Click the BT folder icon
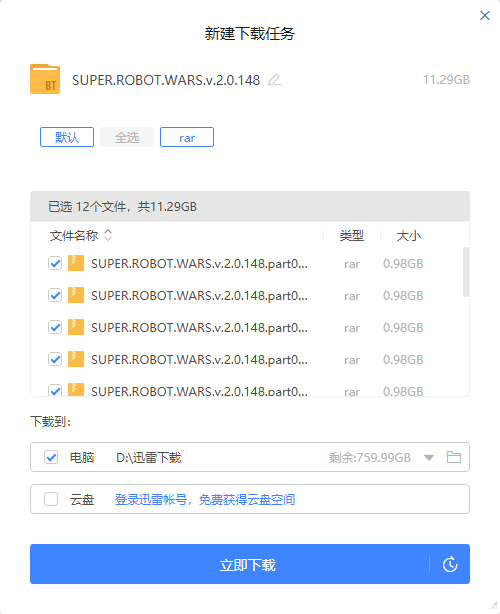The image size is (500, 614). click(45, 79)
